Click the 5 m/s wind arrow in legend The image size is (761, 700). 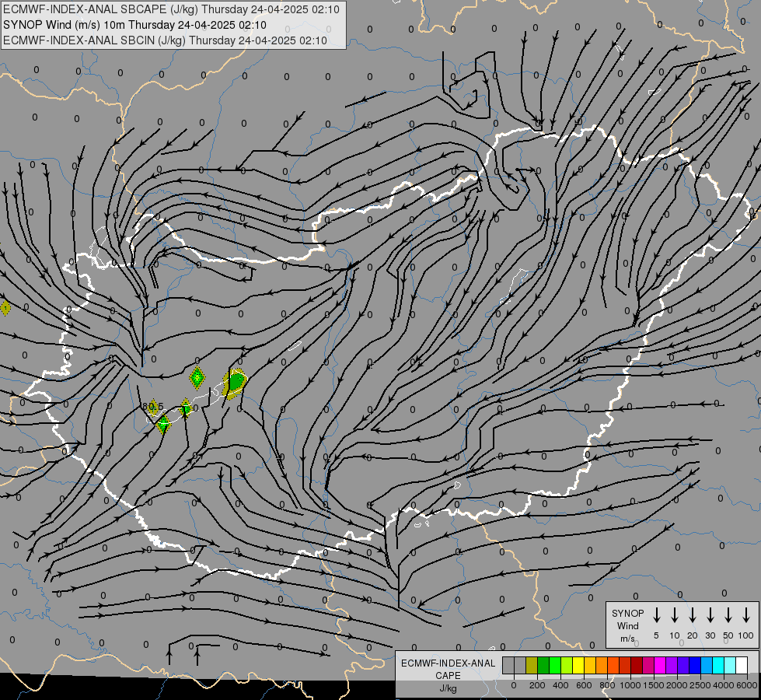point(656,615)
